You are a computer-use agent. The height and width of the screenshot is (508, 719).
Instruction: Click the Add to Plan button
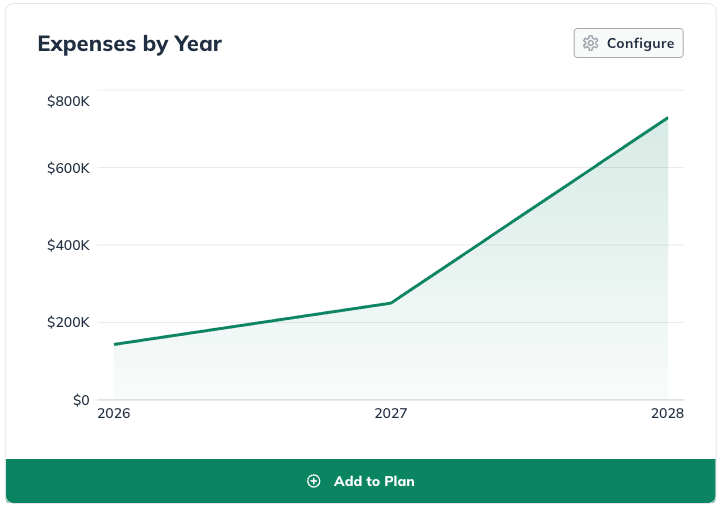[360, 481]
